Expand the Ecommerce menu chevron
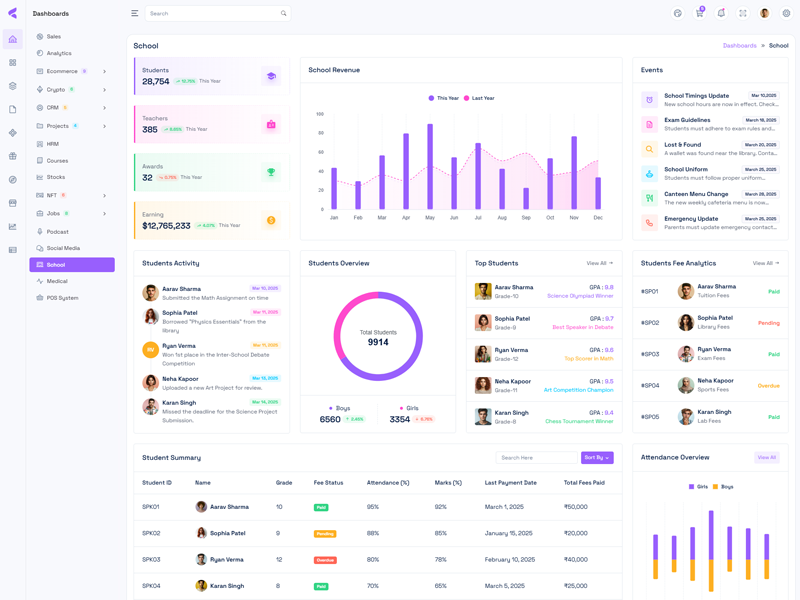800x600 pixels. (x=104, y=72)
